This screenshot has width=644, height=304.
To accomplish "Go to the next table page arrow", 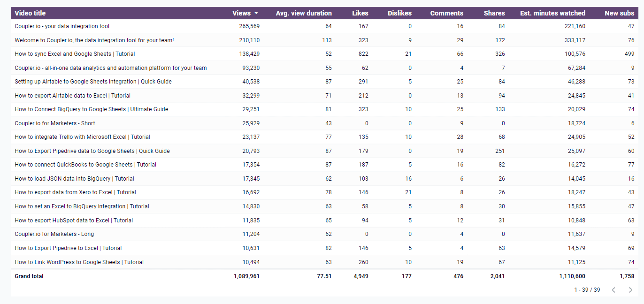I will point(630,290).
